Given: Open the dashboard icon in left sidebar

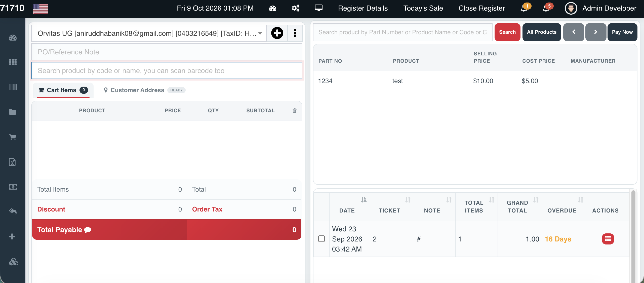Looking at the screenshot, I should point(13,38).
